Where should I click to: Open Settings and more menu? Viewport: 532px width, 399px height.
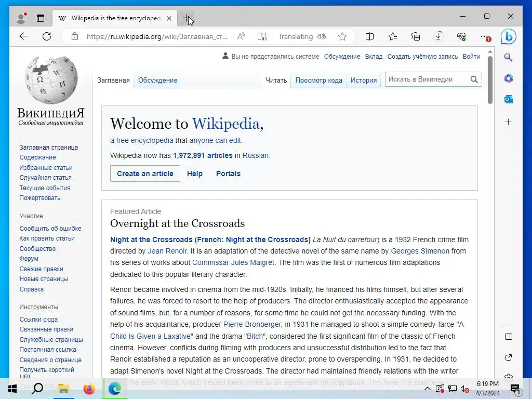486,37
